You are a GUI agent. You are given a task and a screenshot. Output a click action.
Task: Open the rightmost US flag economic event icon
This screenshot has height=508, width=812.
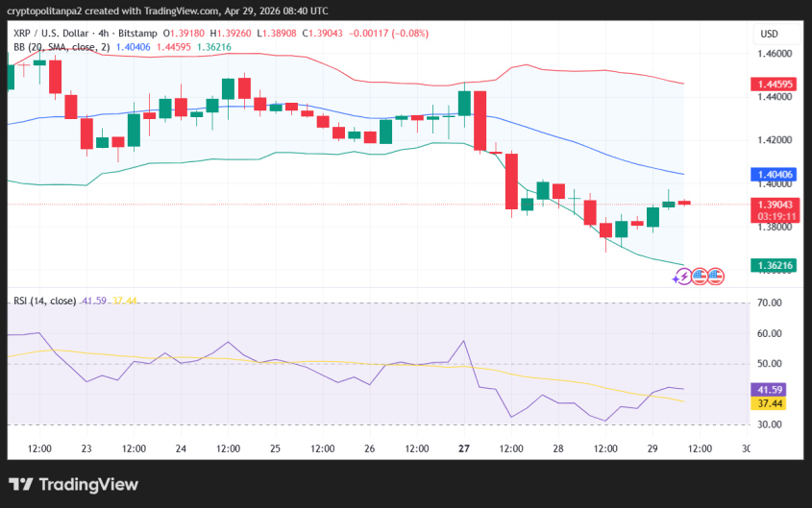click(x=714, y=277)
